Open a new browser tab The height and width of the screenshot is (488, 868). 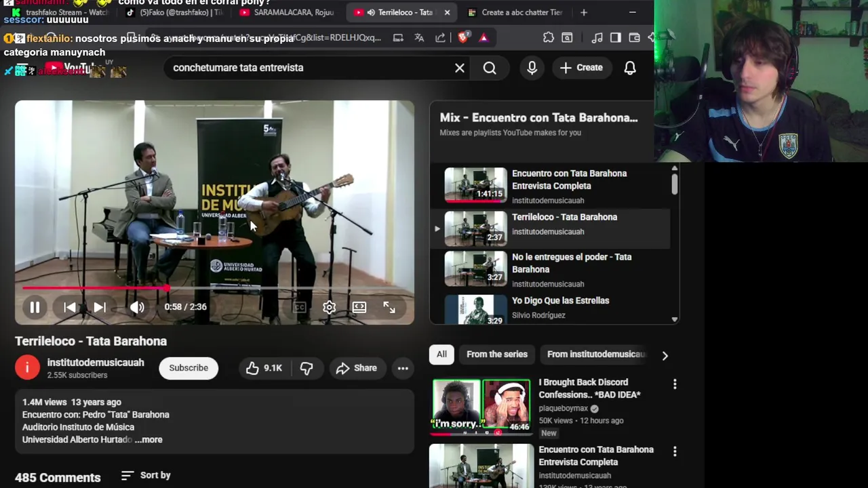584,12
